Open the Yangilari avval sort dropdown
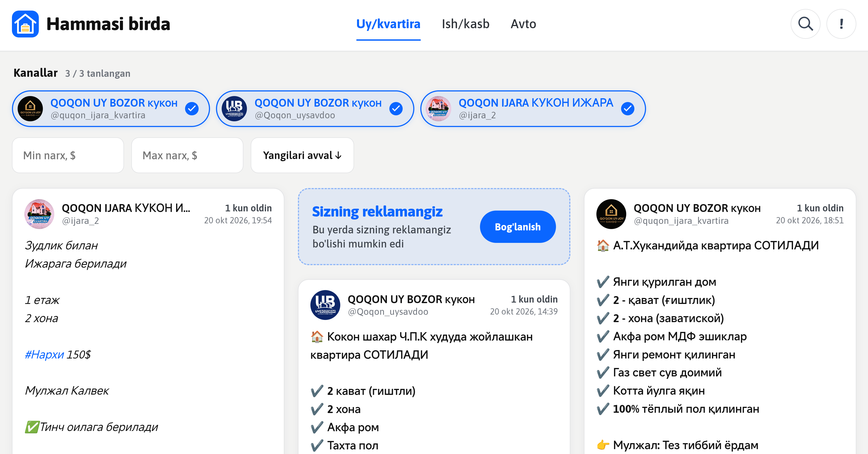Image resolution: width=868 pixels, height=454 pixels. [302, 155]
